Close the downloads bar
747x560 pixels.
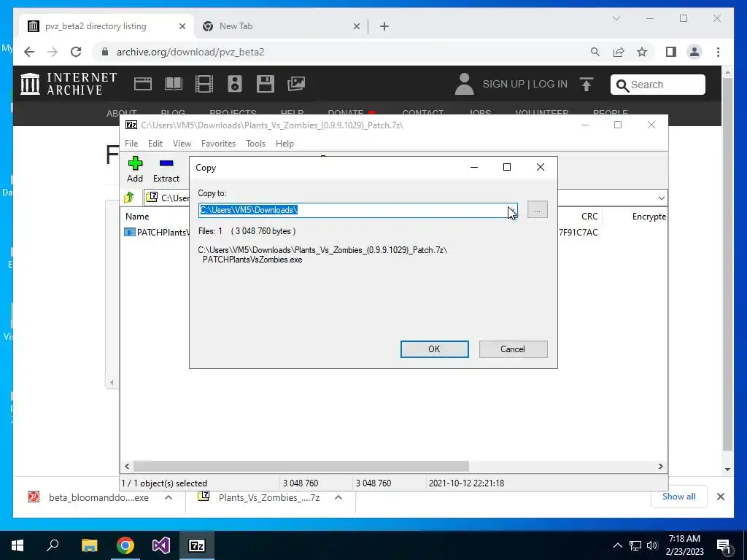click(721, 497)
